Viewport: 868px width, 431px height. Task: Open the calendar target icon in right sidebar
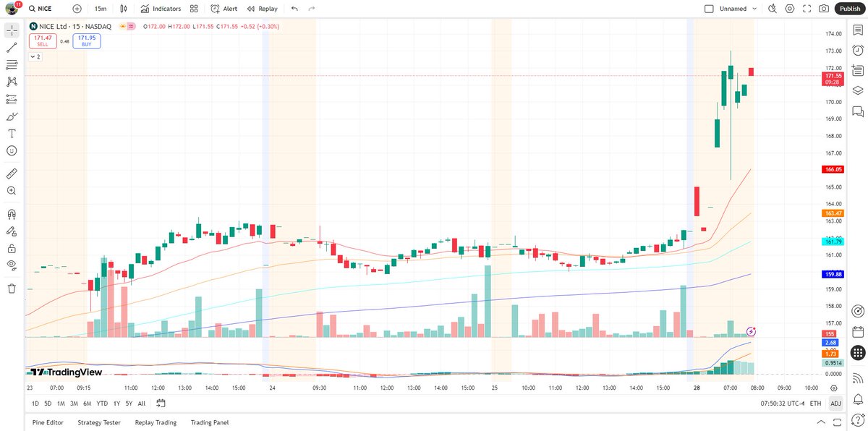(x=858, y=311)
